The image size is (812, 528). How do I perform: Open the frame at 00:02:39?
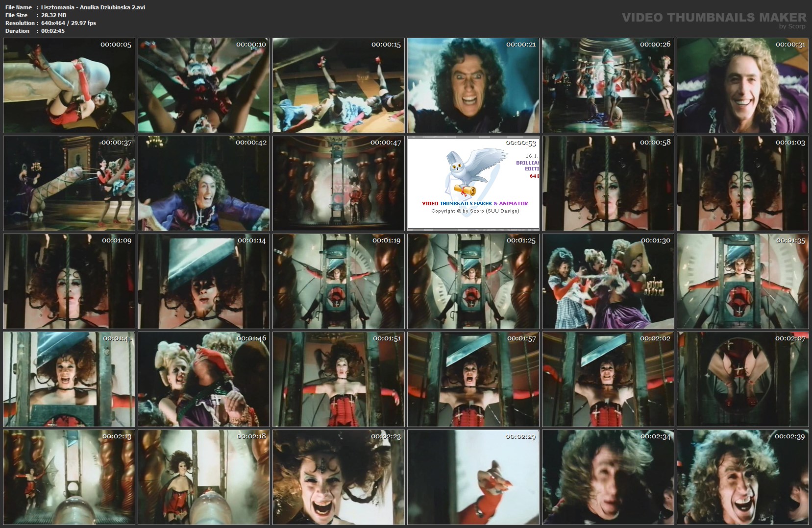(x=743, y=477)
